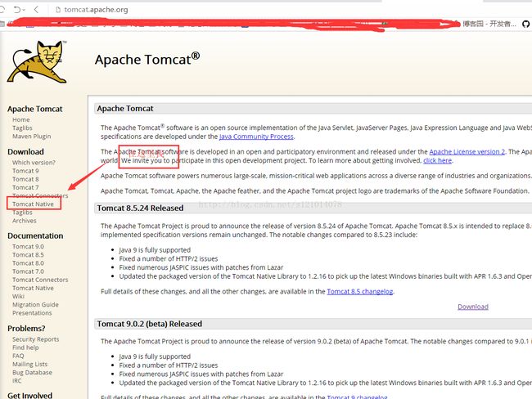Open Security Reports link
Screen dimensions: 532x399
[x=36, y=339]
